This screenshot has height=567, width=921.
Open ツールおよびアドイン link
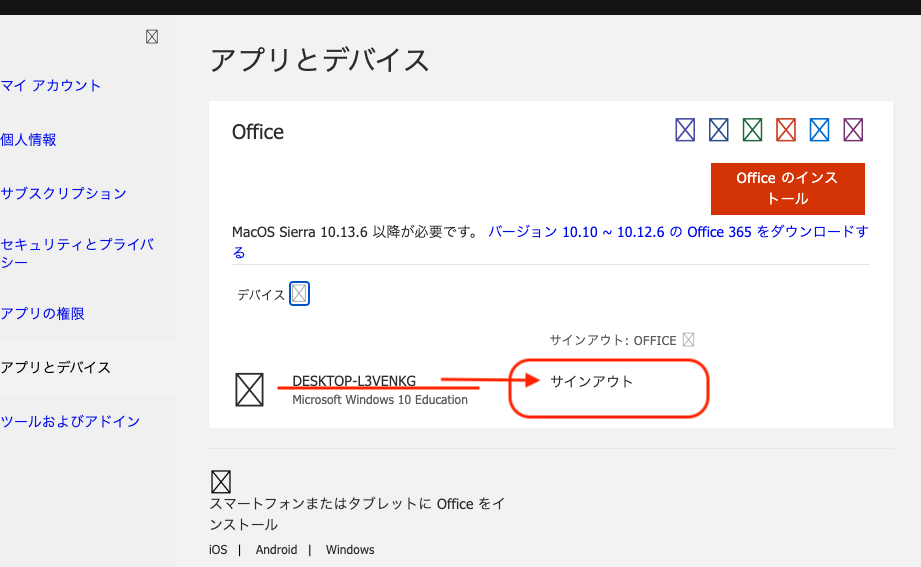point(70,422)
